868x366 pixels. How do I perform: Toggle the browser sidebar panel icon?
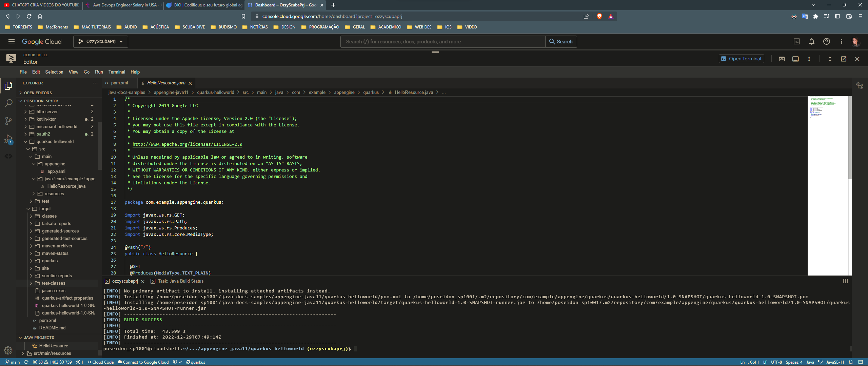(x=837, y=16)
